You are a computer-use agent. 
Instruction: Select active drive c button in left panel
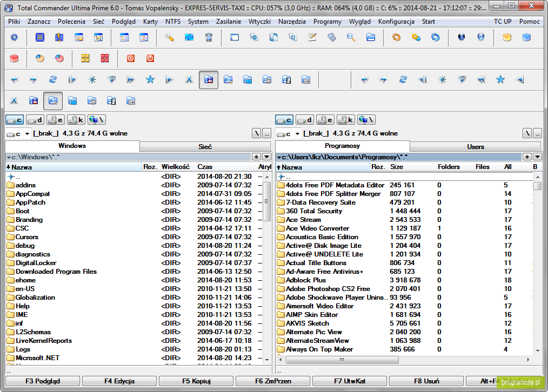(15, 120)
